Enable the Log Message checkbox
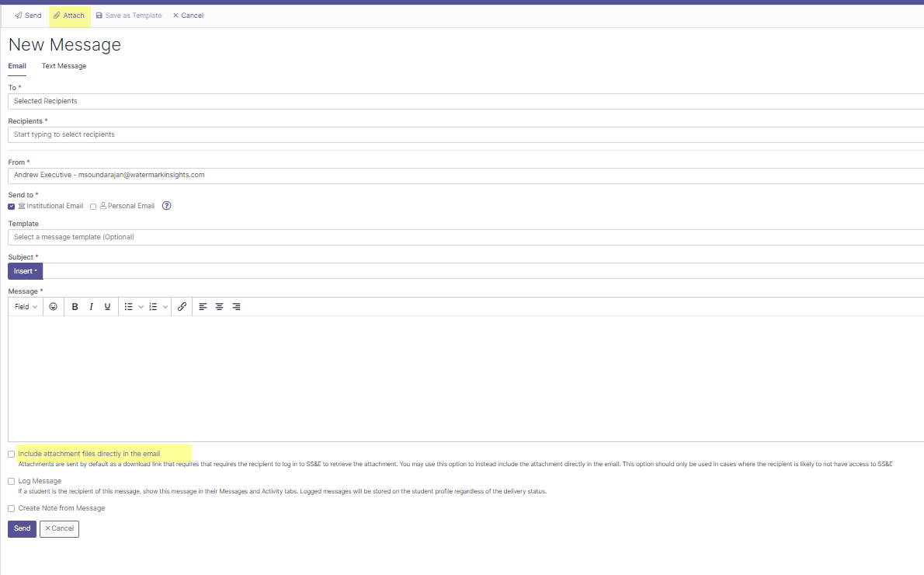This screenshot has height=575, width=924. point(12,482)
